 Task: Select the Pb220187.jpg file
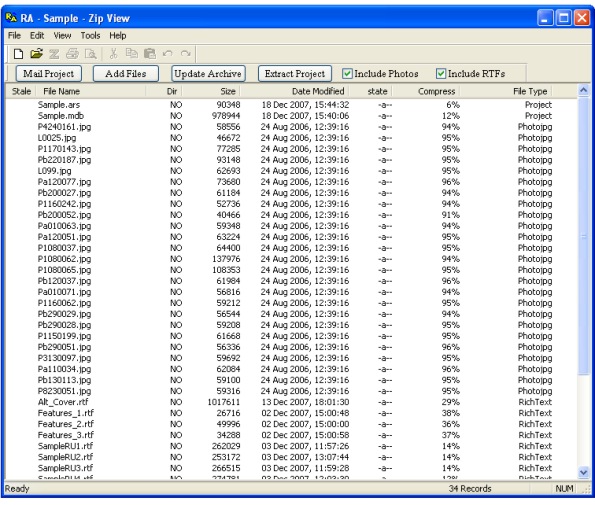(x=64, y=160)
